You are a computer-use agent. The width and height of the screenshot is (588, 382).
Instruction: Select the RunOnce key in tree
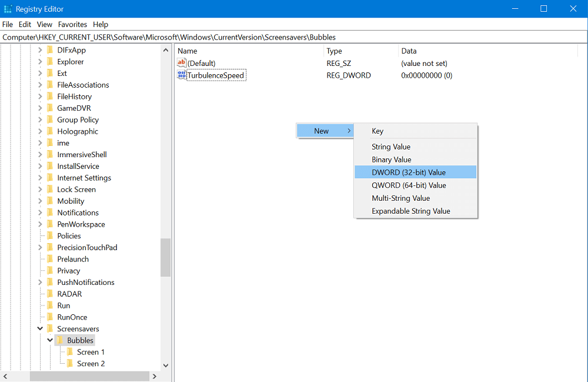(x=72, y=317)
